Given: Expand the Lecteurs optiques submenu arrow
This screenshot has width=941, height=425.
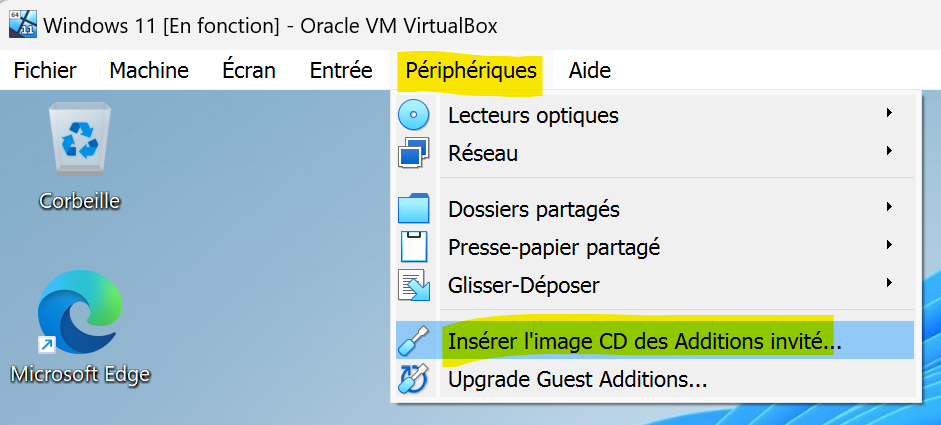Looking at the screenshot, I should (x=889, y=112).
